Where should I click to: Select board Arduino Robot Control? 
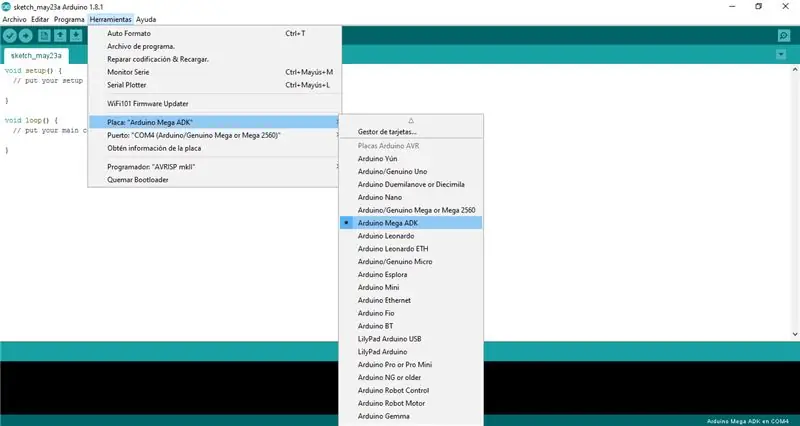pyautogui.click(x=411, y=390)
